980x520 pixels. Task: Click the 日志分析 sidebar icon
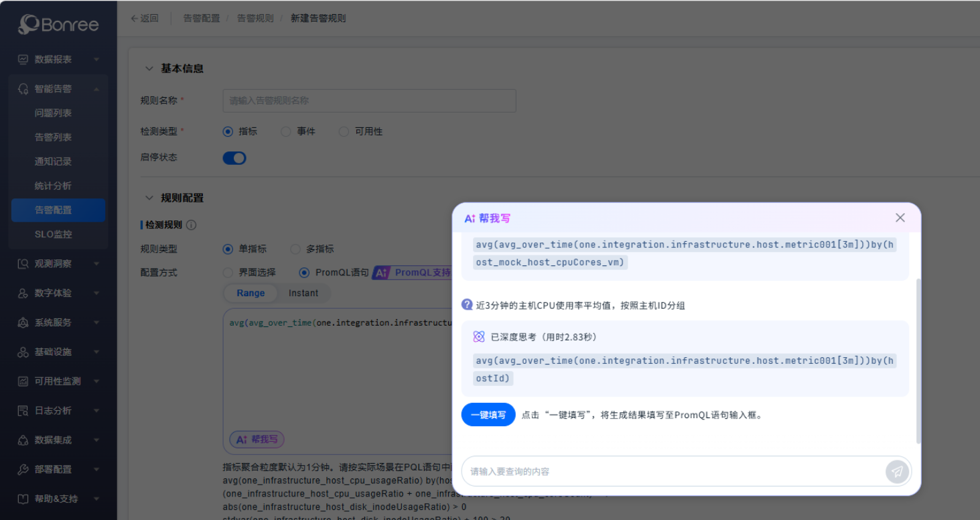(x=23, y=411)
